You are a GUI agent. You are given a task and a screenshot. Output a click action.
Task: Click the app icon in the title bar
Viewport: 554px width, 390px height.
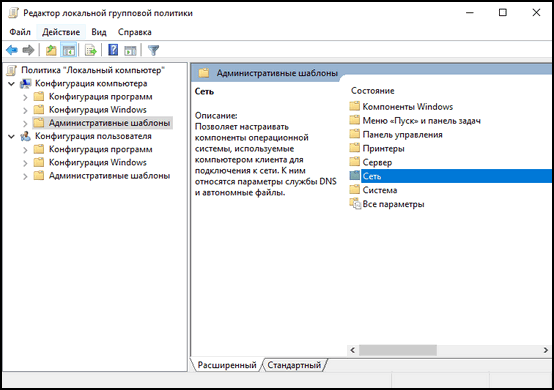[13, 13]
